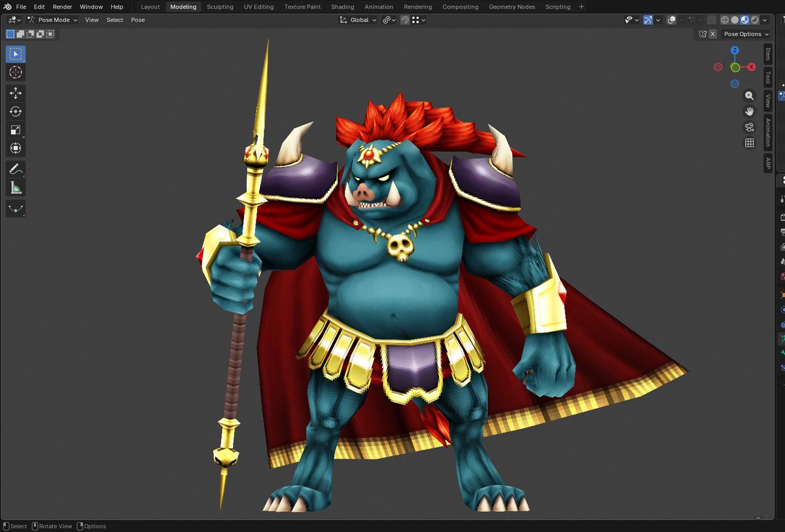Open the viewport Select menu
This screenshot has height=532, width=785.
114,20
